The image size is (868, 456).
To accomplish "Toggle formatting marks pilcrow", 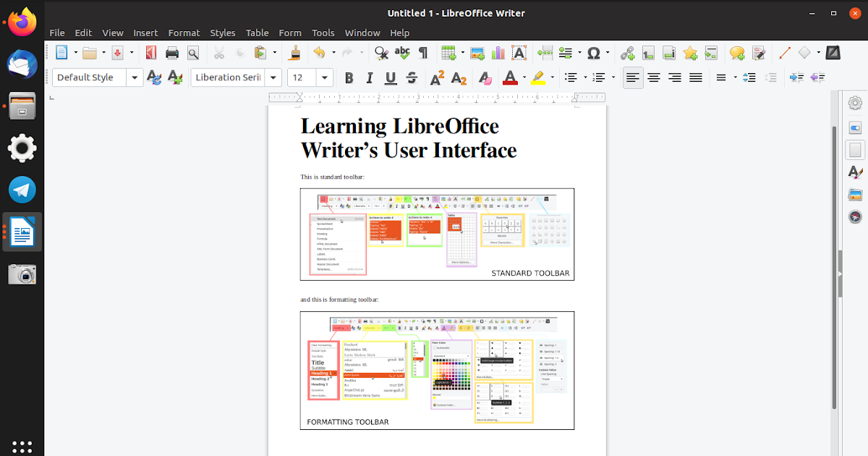I will click(x=423, y=53).
